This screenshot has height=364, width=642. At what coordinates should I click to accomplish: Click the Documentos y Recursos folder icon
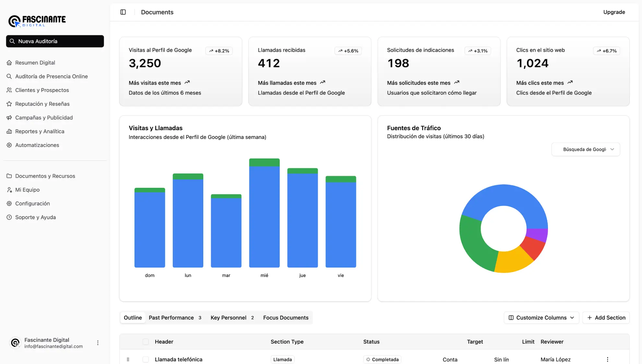[x=9, y=176]
